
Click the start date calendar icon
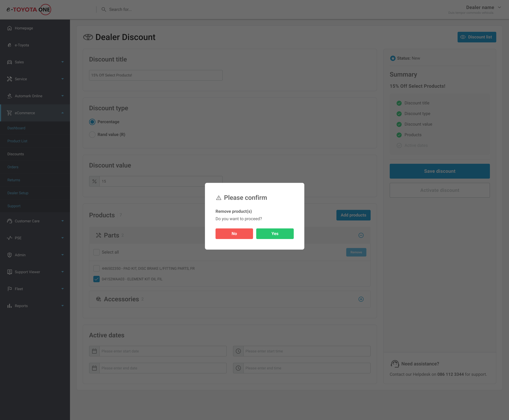pyautogui.click(x=94, y=351)
